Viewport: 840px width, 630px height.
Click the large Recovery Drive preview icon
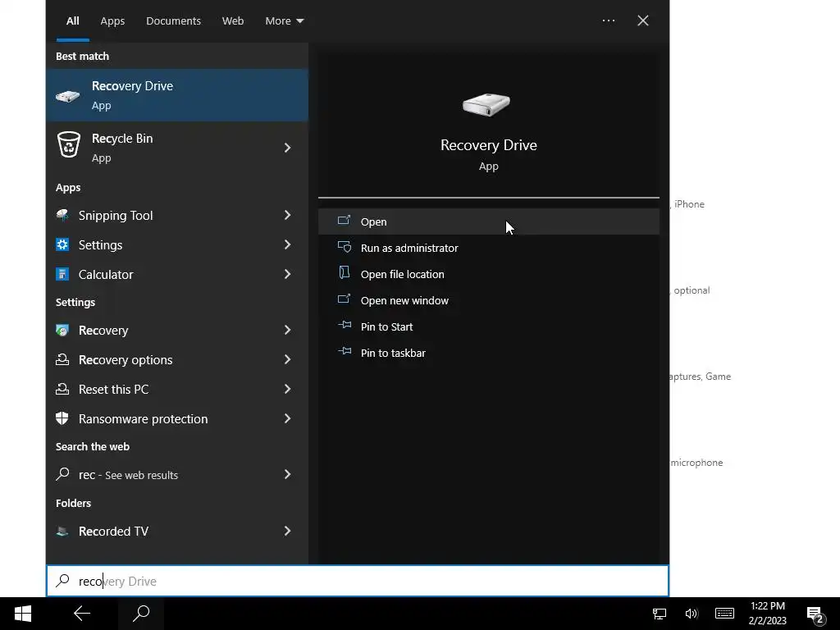(x=486, y=104)
